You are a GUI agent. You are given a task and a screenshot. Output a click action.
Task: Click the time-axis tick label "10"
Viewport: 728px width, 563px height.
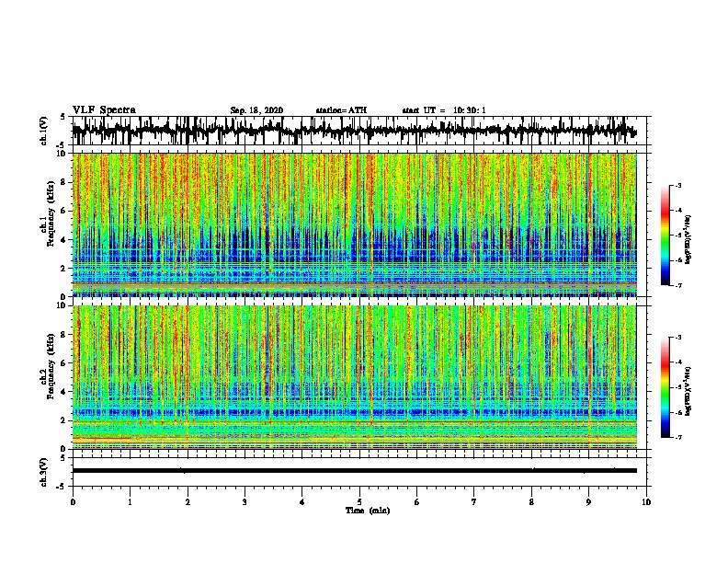(646, 502)
